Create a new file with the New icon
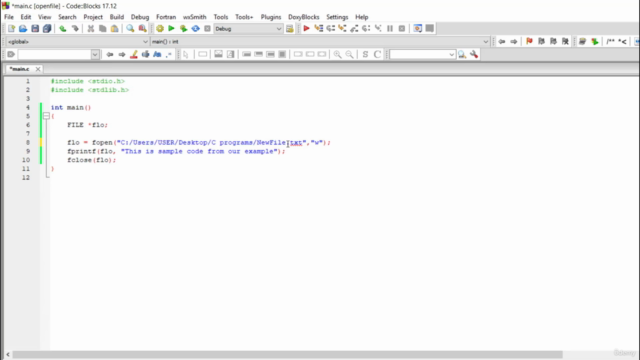Viewport: 640px width, 360px height. (x=11, y=29)
